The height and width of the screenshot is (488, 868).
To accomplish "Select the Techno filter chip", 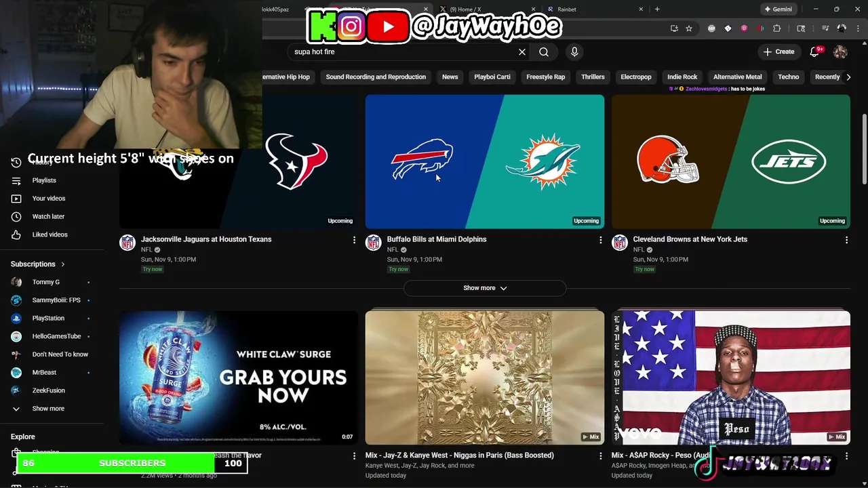I will 789,77.
